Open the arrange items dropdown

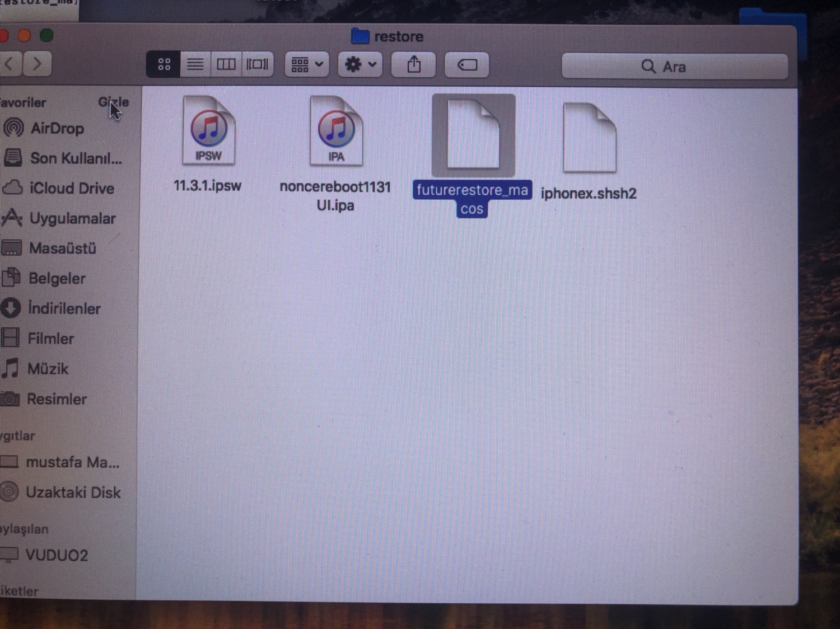click(307, 65)
